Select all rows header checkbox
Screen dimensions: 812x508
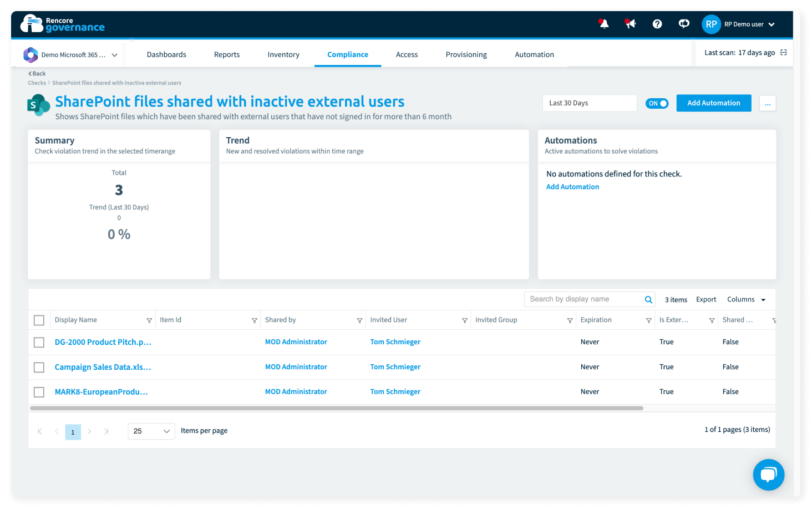pyautogui.click(x=39, y=320)
